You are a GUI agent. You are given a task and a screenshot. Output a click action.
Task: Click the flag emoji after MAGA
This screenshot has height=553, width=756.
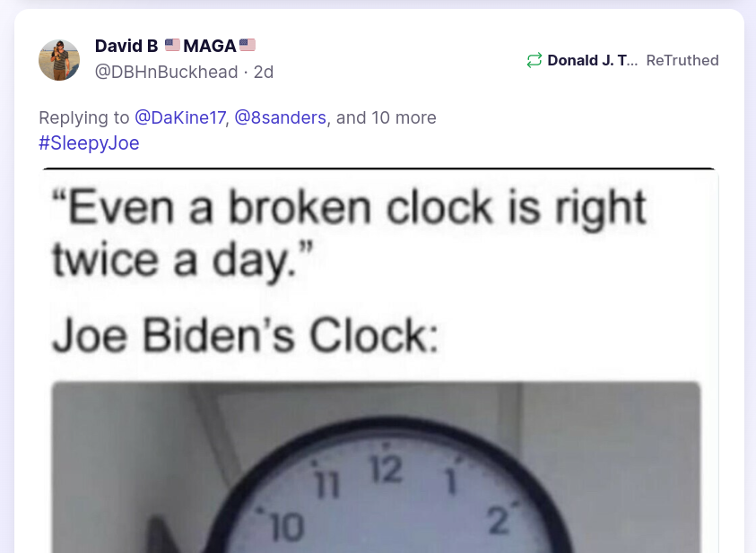(248, 45)
